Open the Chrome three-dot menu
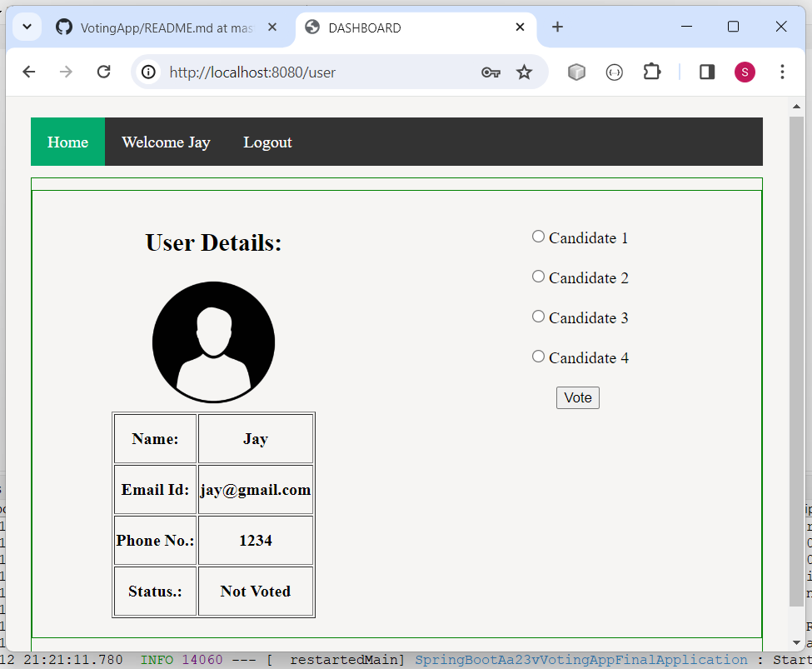Image resolution: width=812 pixels, height=669 pixels. 782,72
